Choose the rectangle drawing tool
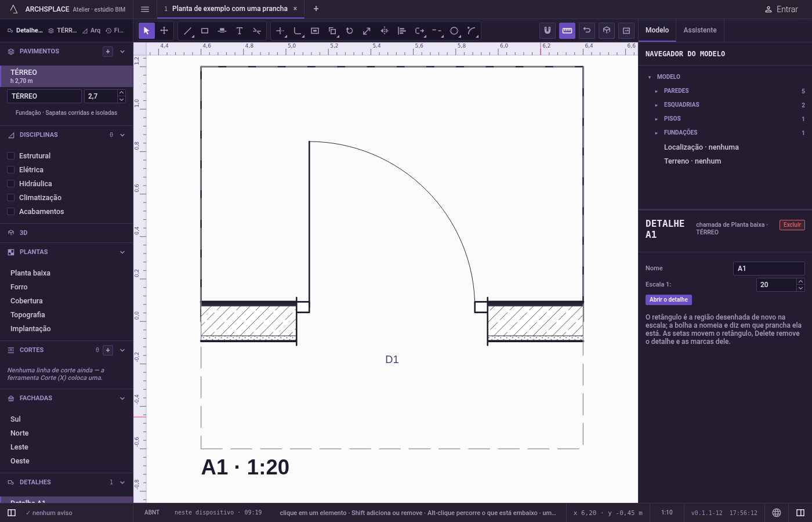Viewport: 812px width, 522px height. click(x=205, y=31)
